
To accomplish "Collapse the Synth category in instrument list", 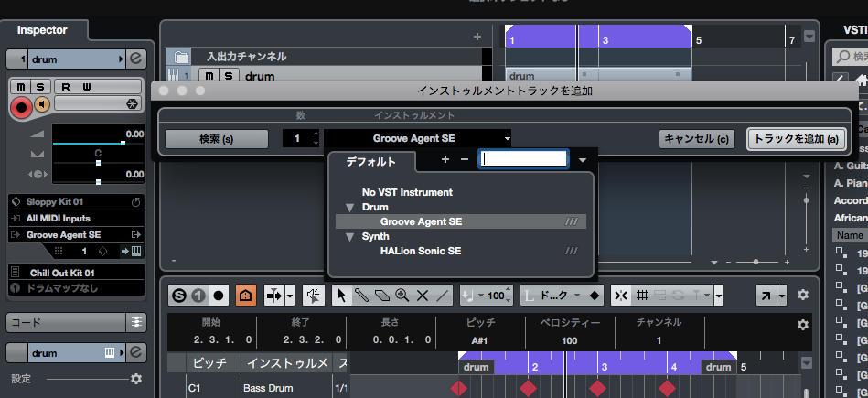I will tap(350, 237).
